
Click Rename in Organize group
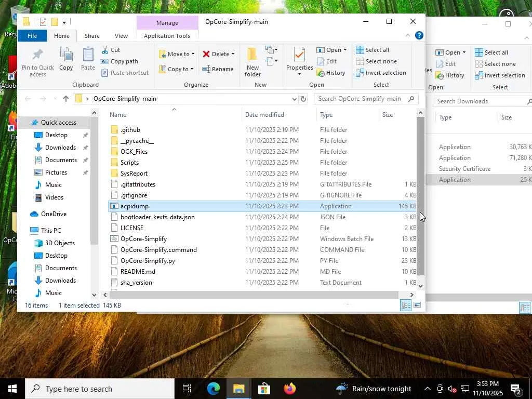click(218, 69)
